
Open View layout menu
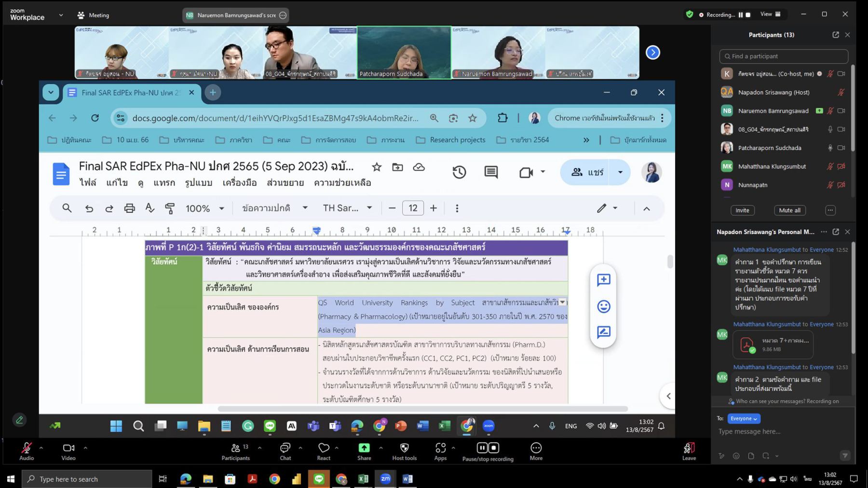tap(771, 14)
